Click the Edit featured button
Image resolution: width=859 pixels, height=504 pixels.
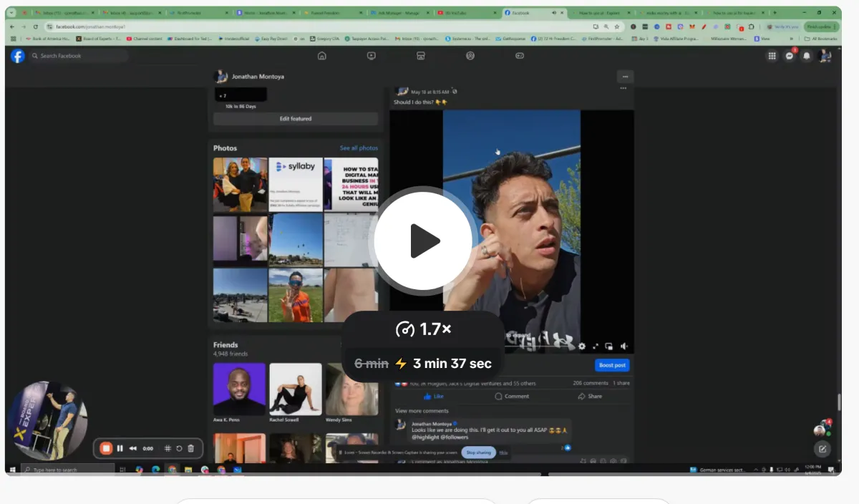tap(296, 119)
